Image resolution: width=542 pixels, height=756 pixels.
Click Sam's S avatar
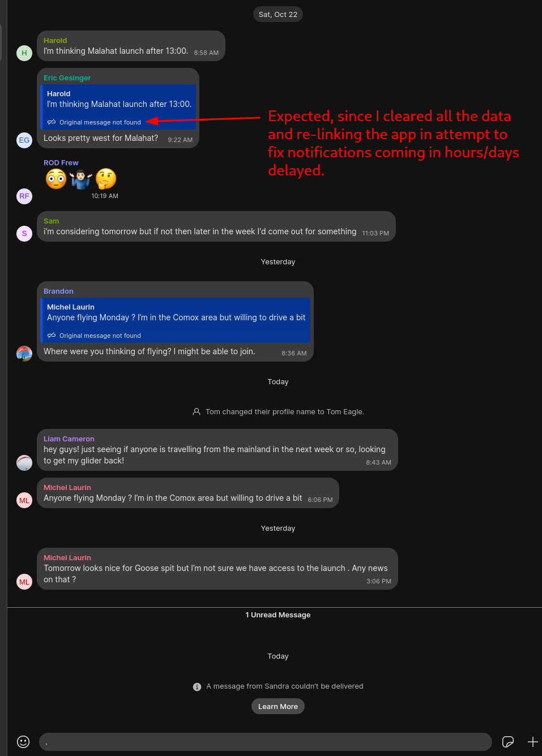coord(24,233)
